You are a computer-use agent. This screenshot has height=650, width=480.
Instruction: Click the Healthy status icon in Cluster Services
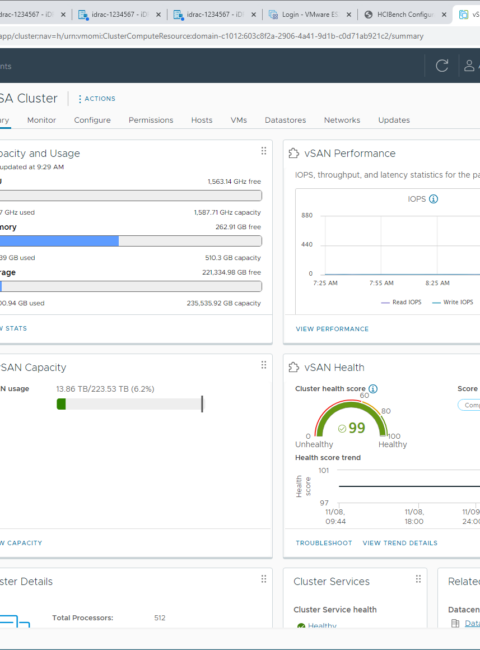tap(301, 626)
